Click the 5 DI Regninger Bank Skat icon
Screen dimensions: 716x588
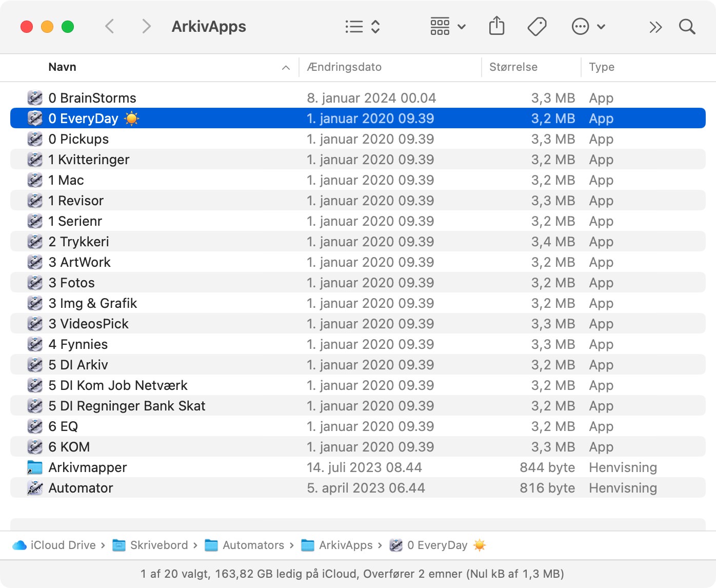click(35, 405)
